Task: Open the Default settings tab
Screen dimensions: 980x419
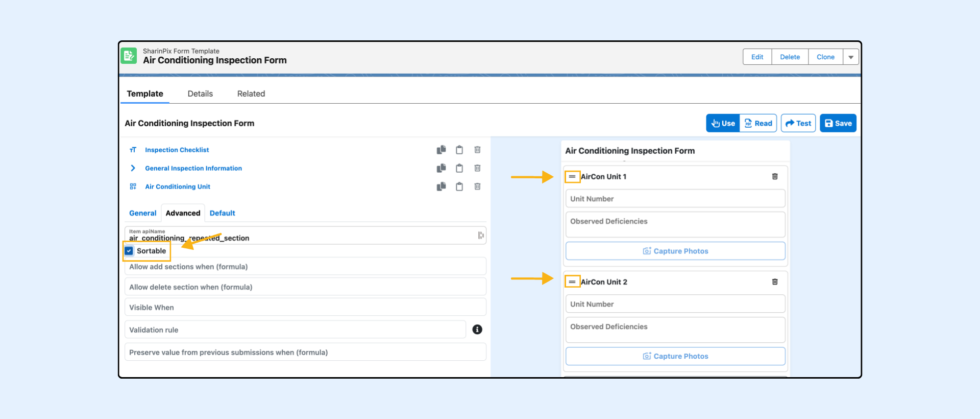Action: [222, 213]
